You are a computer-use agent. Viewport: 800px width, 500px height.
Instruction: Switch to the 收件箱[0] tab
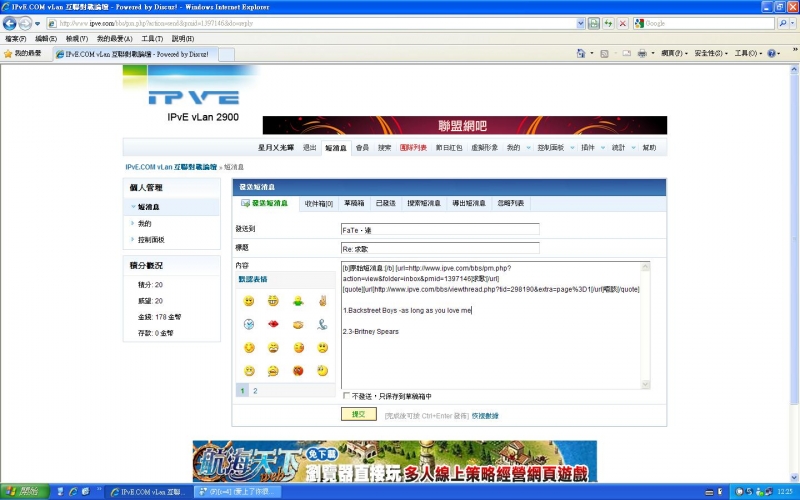point(318,204)
